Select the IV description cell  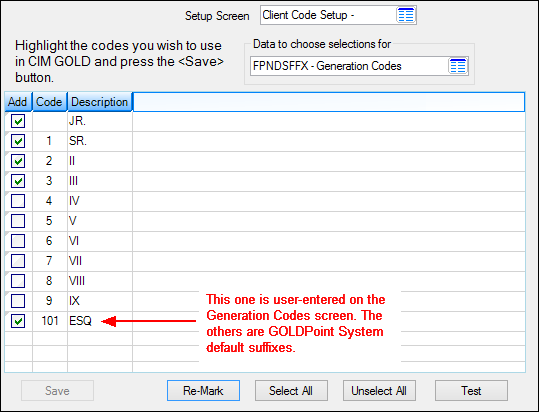click(x=100, y=201)
